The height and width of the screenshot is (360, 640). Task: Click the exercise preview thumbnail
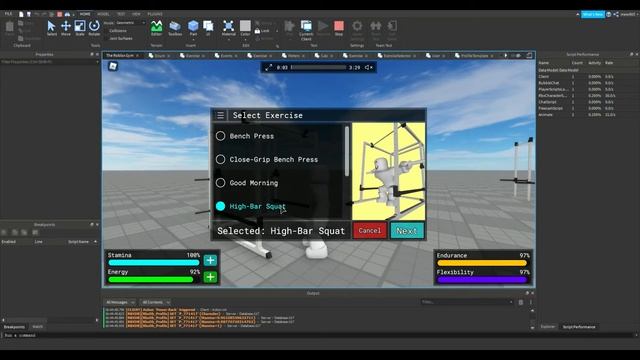click(x=388, y=171)
